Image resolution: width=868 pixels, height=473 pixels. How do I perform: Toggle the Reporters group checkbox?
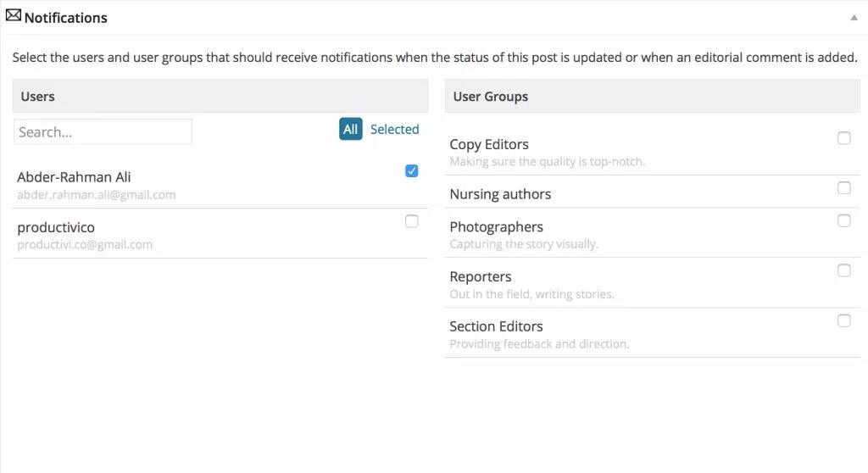[843, 271]
